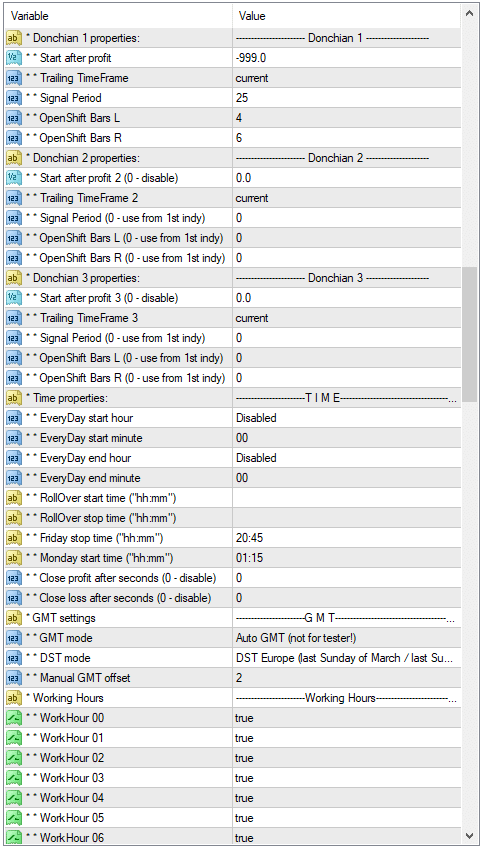Open the GMT mode Auto GMT dropdown
The height and width of the screenshot is (852, 483).
pos(347,638)
